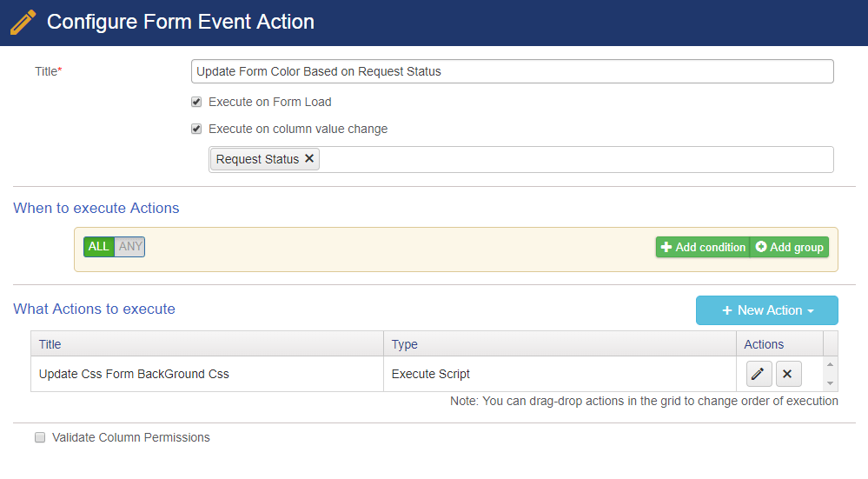Select the Execute Script action row
Viewport: 868px width, 479px height.
point(383,374)
